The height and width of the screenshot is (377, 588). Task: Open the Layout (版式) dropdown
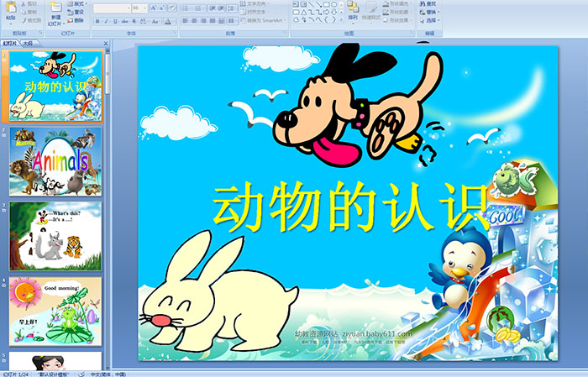pyautogui.click(x=77, y=3)
